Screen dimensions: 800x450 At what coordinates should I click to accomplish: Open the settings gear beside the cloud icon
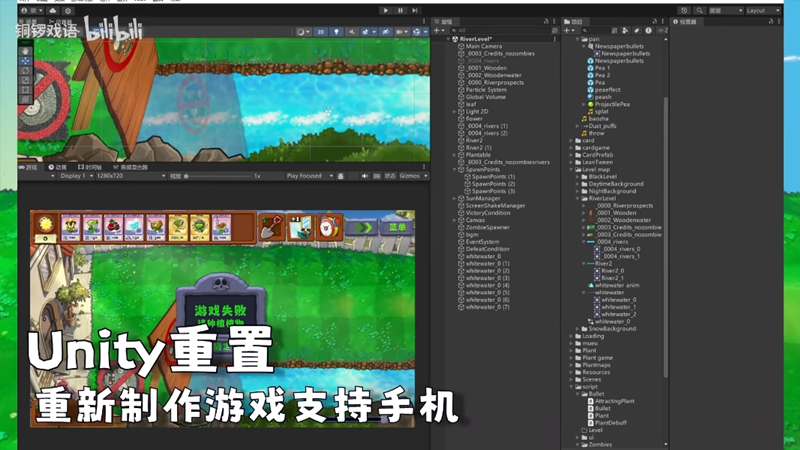pos(68,10)
